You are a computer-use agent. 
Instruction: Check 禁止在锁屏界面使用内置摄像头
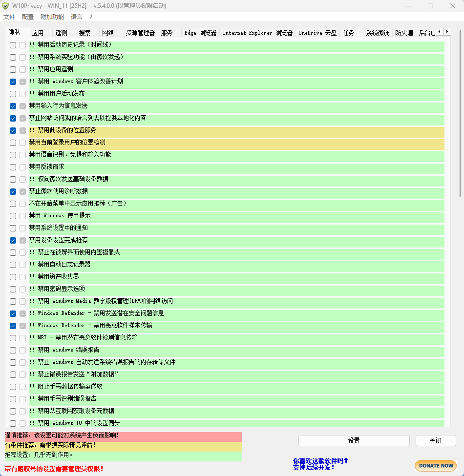pyautogui.click(x=13, y=252)
